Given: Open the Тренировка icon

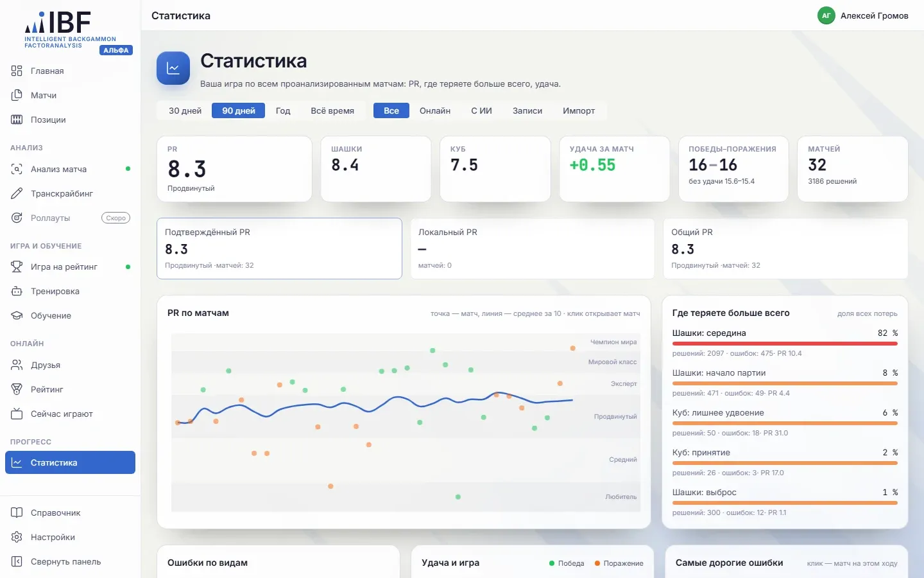Looking at the screenshot, I should tap(17, 291).
